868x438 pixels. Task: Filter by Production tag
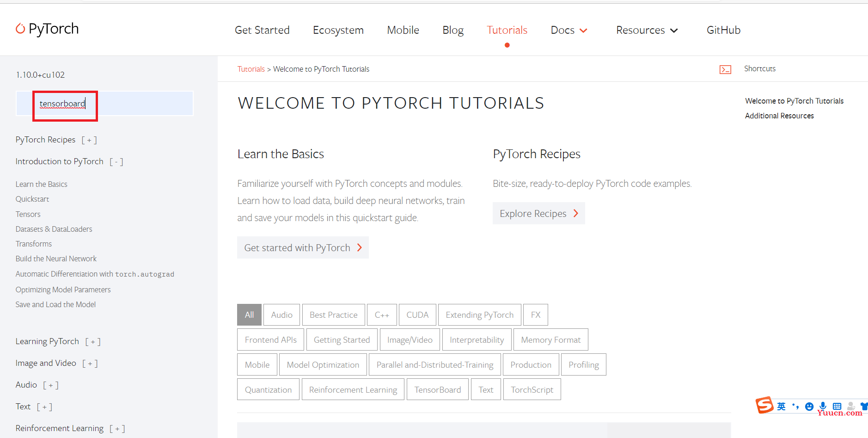click(x=531, y=364)
